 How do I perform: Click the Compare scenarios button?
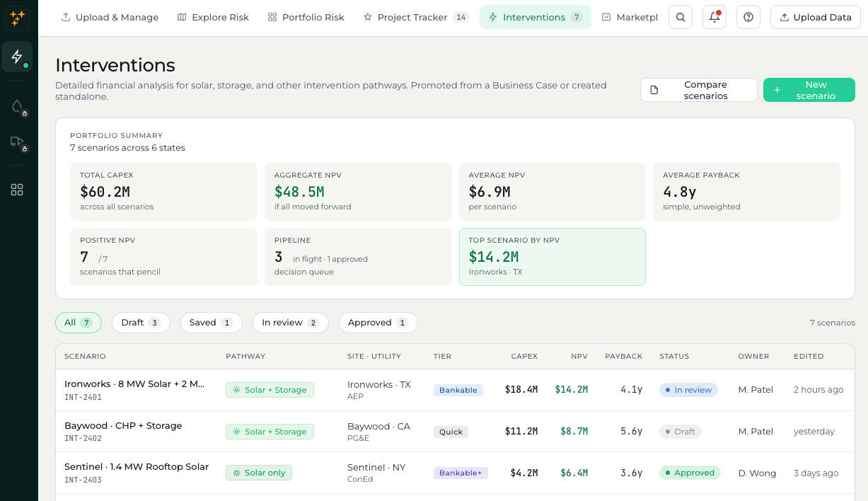pos(699,90)
